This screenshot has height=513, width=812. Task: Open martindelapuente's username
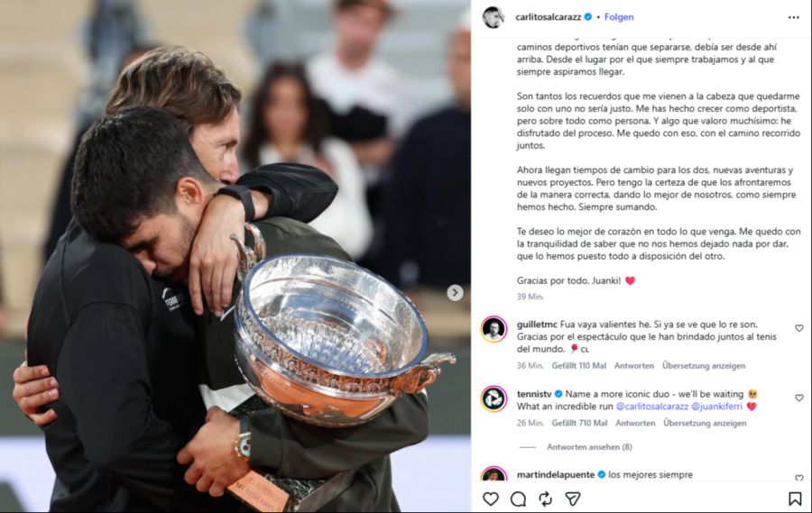(557, 475)
